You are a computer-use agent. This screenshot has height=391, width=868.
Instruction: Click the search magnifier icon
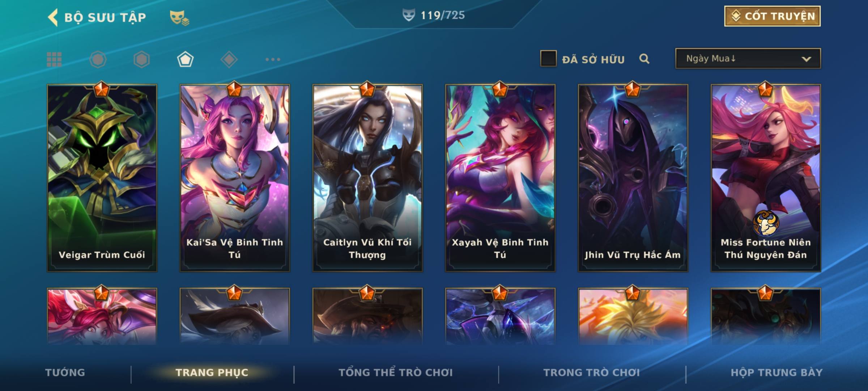(644, 59)
